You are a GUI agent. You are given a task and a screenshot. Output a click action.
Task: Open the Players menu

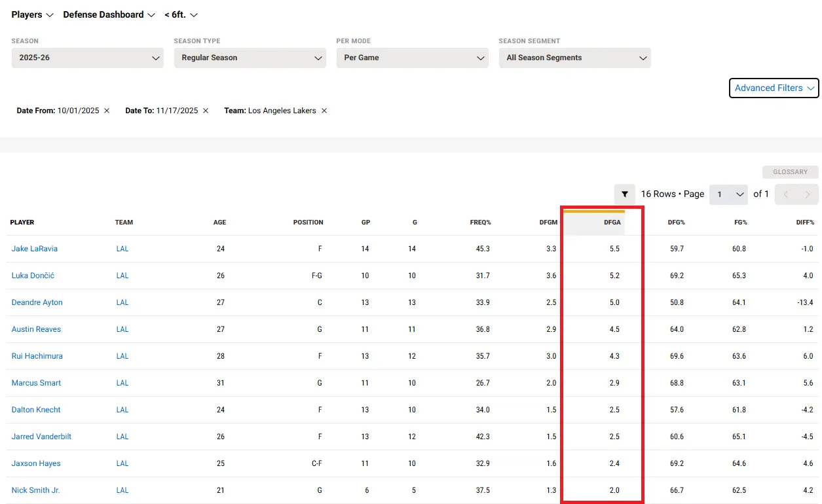click(32, 14)
